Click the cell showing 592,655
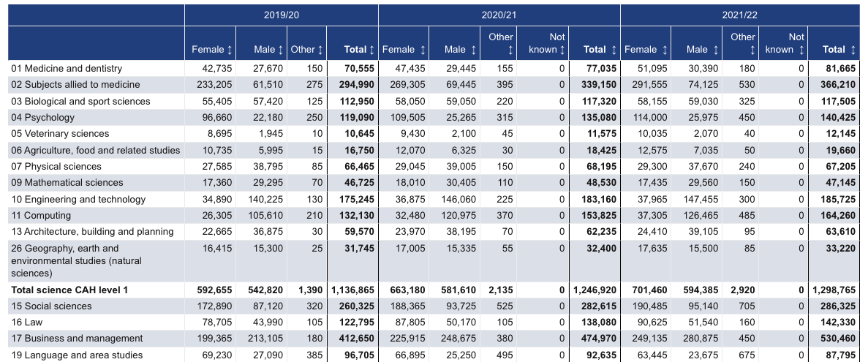Viewport: 868px width, 362px height. coord(215,290)
